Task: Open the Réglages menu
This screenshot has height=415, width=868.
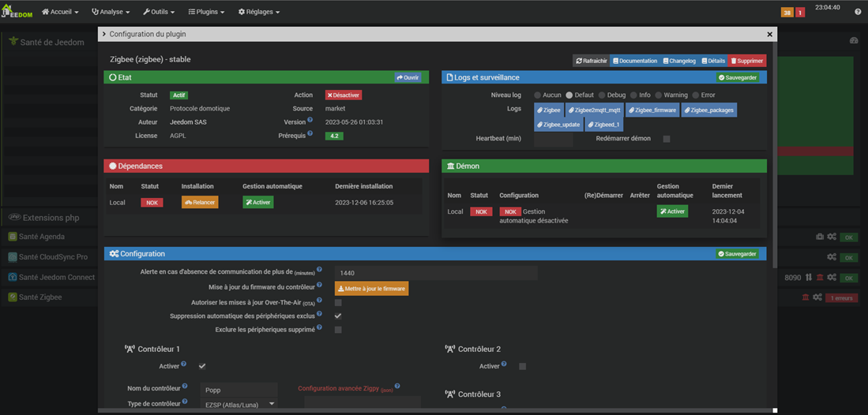Action: (259, 12)
